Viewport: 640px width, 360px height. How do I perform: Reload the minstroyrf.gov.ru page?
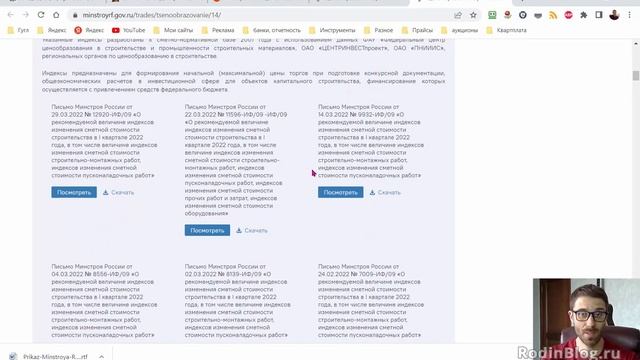pos(41,15)
